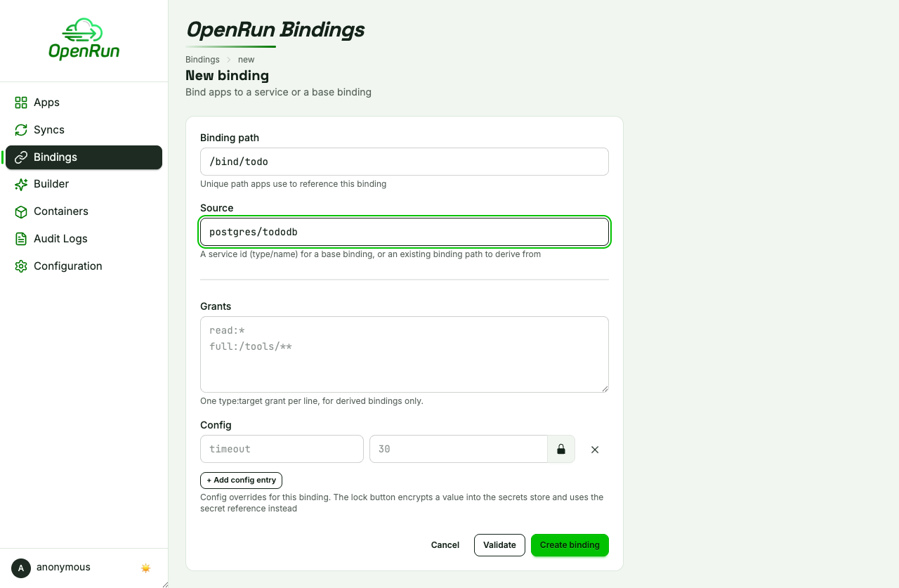Open the Configuration page
This screenshot has width=899, height=588.
click(x=84, y=266)
